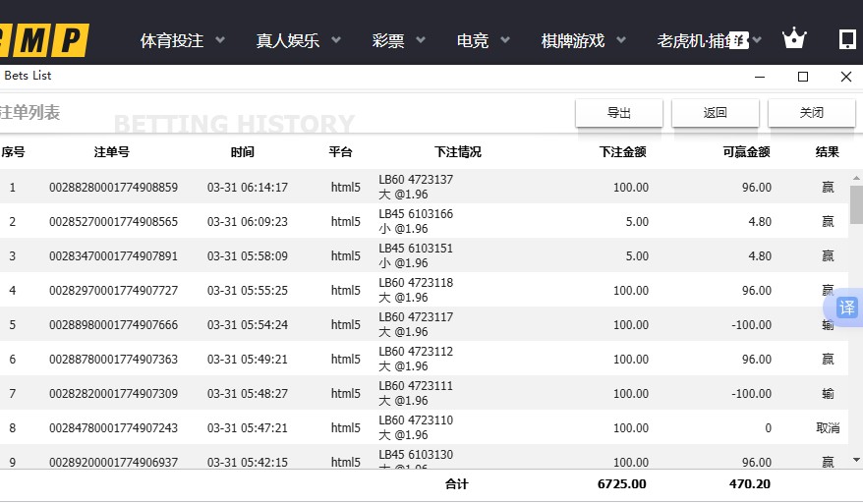Expand the 体育投注 dropdown arrow
Viewport: 863px width, 504px height.
coord(220,41)
